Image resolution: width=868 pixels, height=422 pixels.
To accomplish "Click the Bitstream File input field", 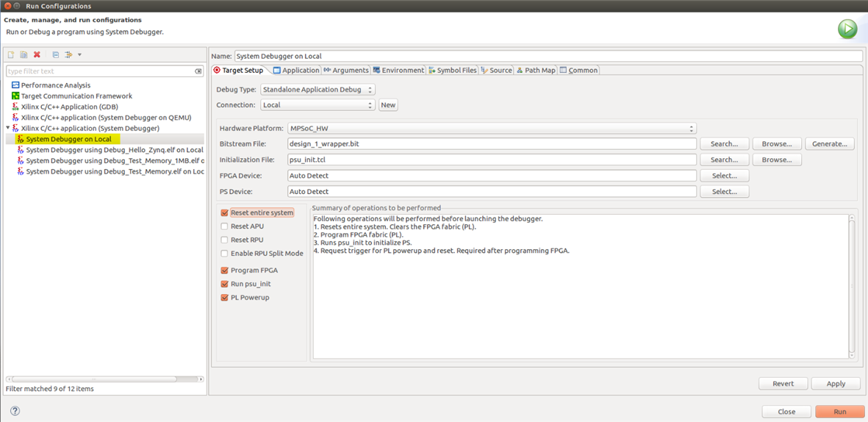I will 491,144.
